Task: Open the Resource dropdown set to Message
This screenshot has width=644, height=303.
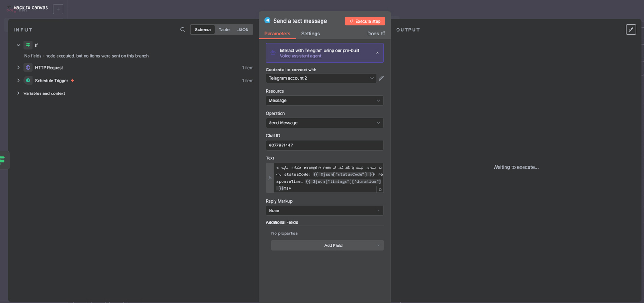Action: (324, 100)
